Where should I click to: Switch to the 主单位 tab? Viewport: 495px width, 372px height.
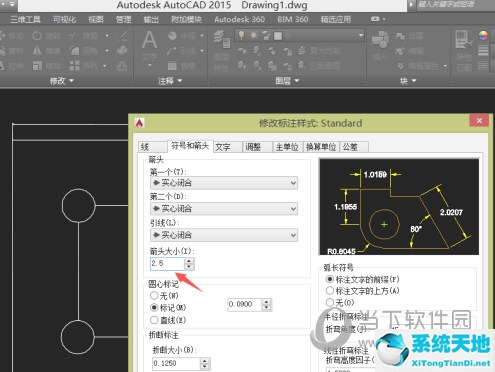(x=287, y=147)
